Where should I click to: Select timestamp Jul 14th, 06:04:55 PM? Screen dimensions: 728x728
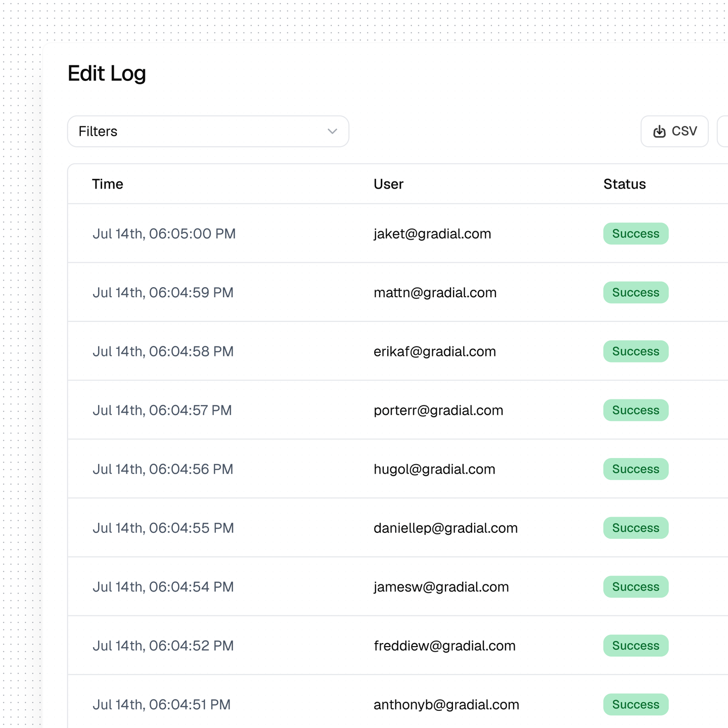(x=163, y=528)
